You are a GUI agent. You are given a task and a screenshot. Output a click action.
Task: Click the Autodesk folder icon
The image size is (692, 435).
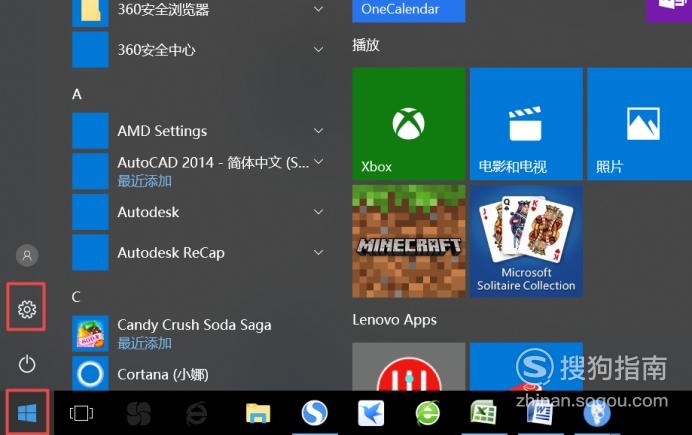pos(90,212)
